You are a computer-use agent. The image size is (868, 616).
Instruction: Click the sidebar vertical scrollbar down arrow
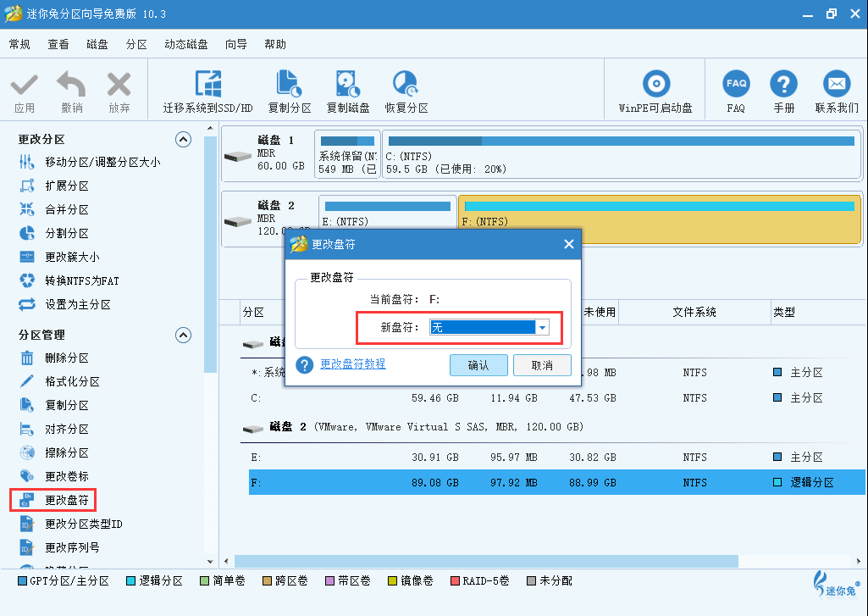210,561
